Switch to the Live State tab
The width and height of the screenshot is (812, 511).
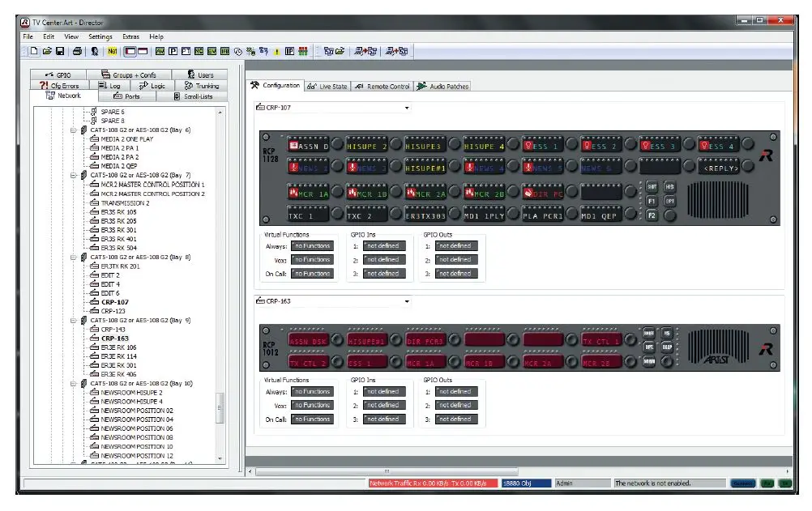coord(328,87)
